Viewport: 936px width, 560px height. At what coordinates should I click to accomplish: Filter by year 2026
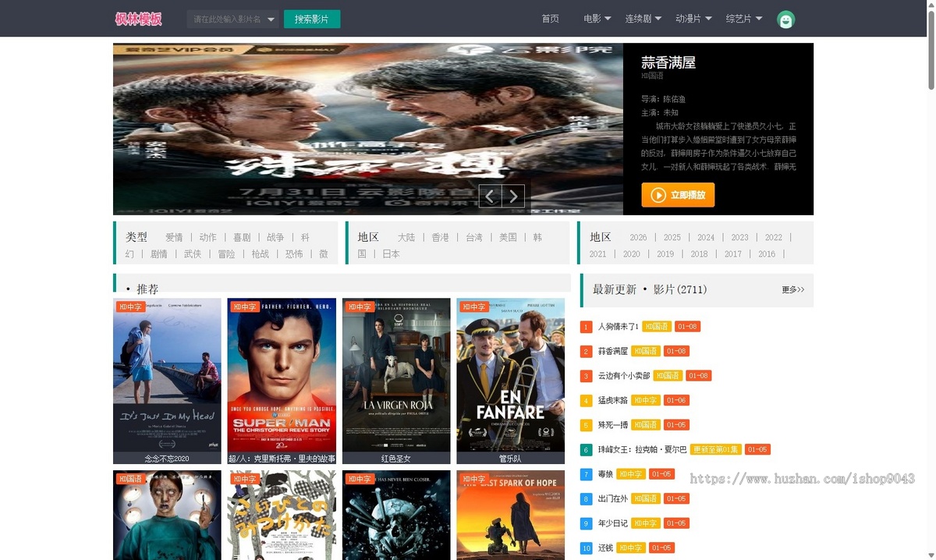(x=638, y=237)
